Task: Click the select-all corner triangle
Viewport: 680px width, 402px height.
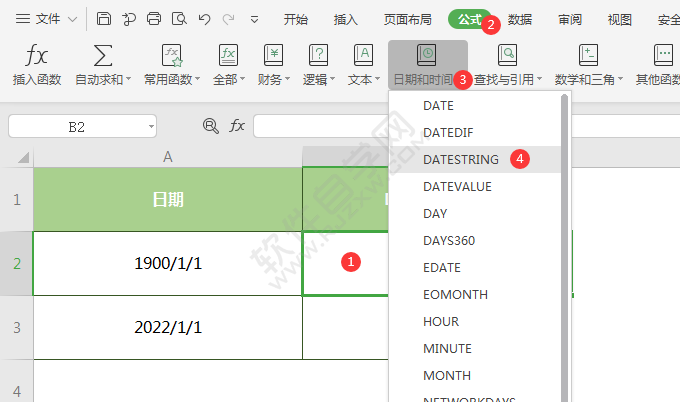Action: tap(23, 157)
